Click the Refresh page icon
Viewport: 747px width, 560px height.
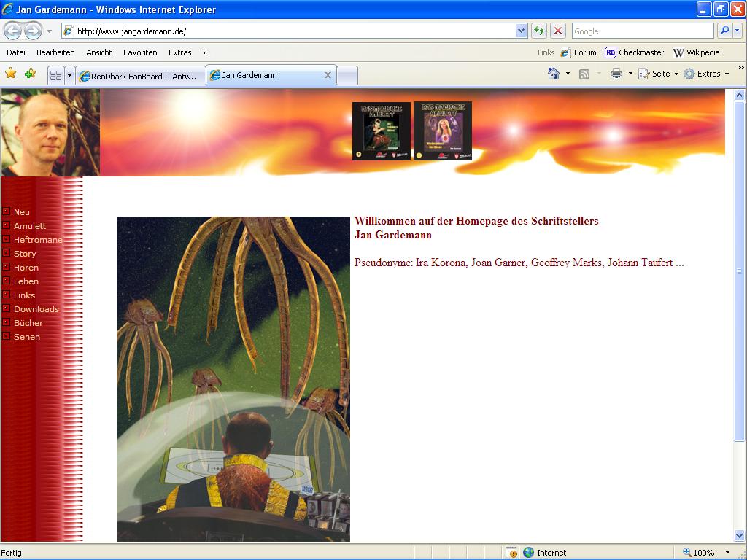pos(539,31)
